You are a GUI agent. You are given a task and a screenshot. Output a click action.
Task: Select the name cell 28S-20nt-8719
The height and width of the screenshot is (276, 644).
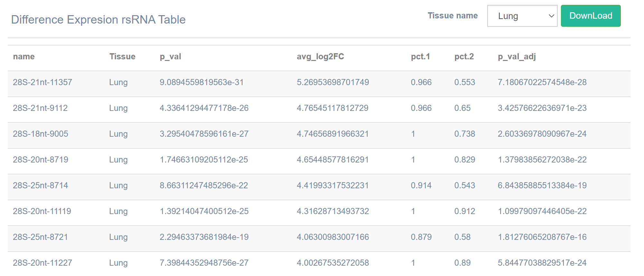point(41,160)
